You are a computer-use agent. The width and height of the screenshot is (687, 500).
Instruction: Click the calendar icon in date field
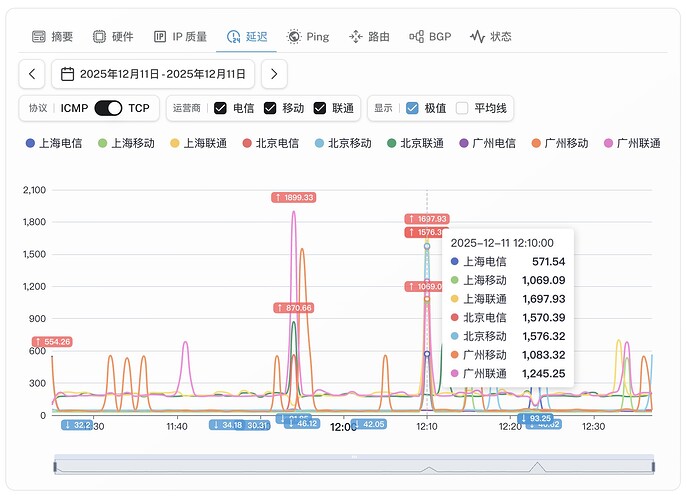pos(67,74)
